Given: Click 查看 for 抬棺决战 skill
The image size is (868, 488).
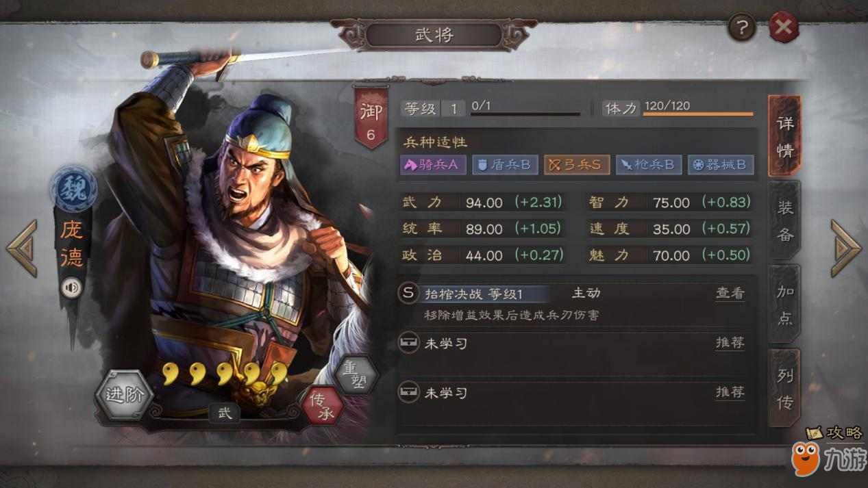Looking at the screenshot, I should 730,294.
